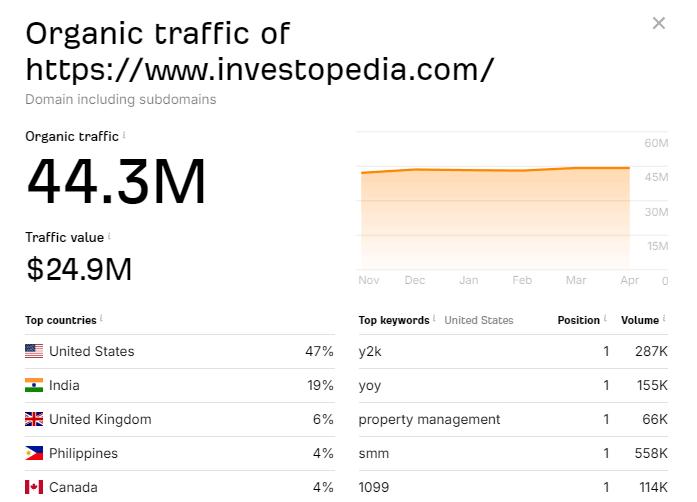Image resolution: width=697 pixels, height=502 pixels.
Task: Click the property management keyword
Action: [429, 419]
